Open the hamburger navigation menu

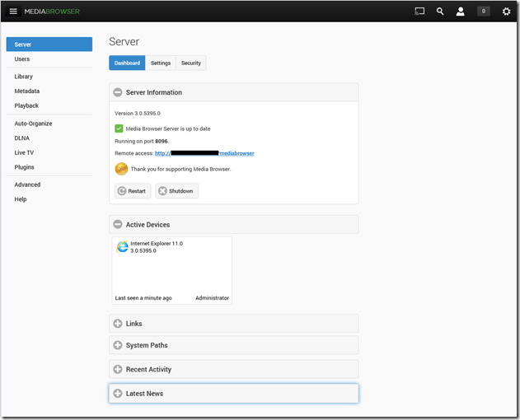(13, 12)
